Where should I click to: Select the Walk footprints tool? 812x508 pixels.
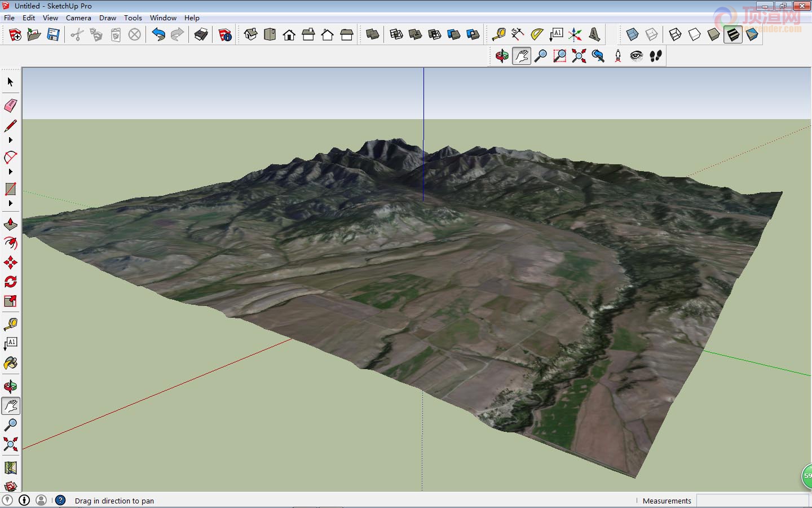[656, 56]
